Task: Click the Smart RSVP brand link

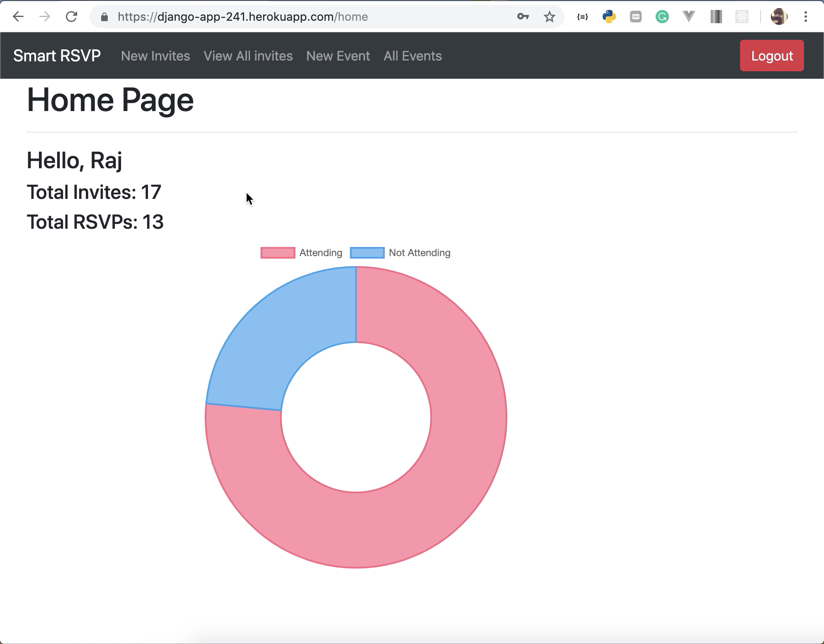Action: click(57, 56)
